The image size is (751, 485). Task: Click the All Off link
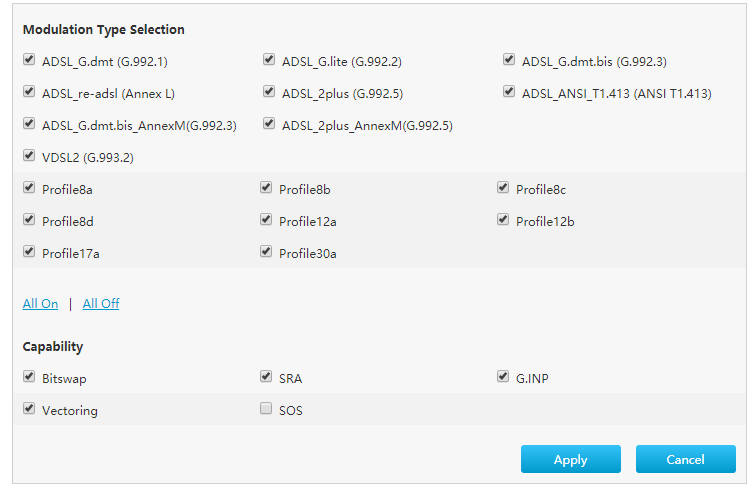click(x=101, y=304)
